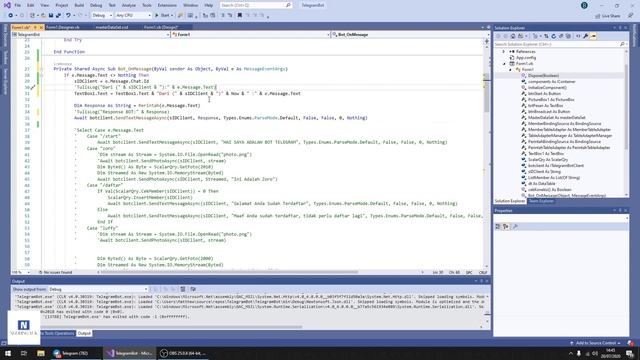Click the Property Pages wrench in Properties
The image size is (640, 360).
pos(515,227)
